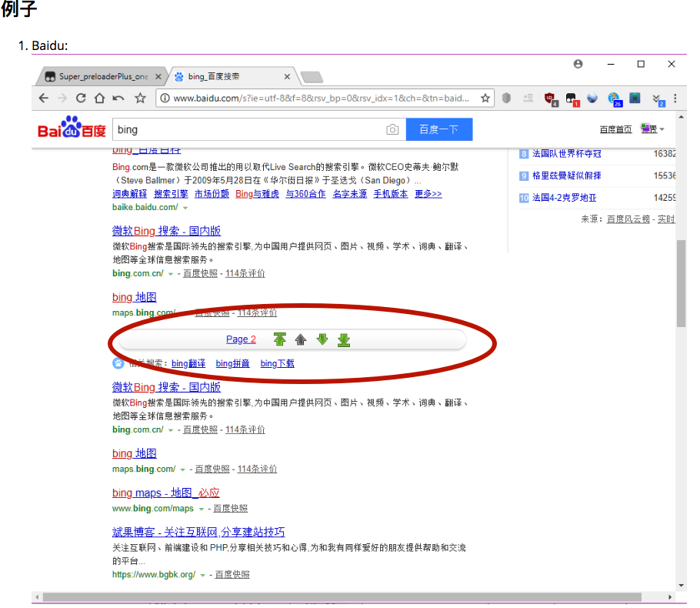
Task: Click the globe extension icon in toolbar
Action: pos(592,98)
